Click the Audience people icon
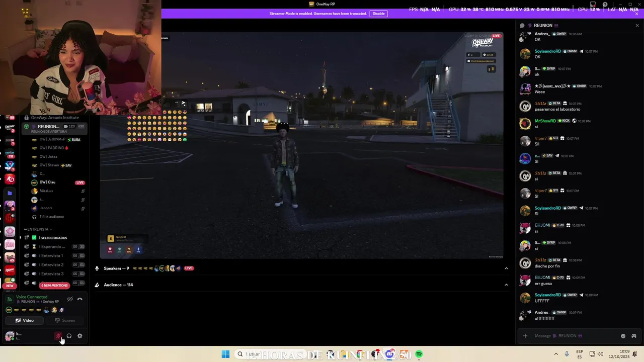This screenshot has width=644, height=362. click(x=97, y=285)
